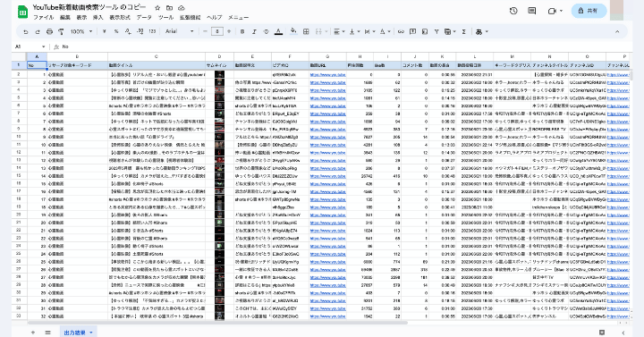
Task: Add a new sheet with plus button
Action: tap(33, 333)
